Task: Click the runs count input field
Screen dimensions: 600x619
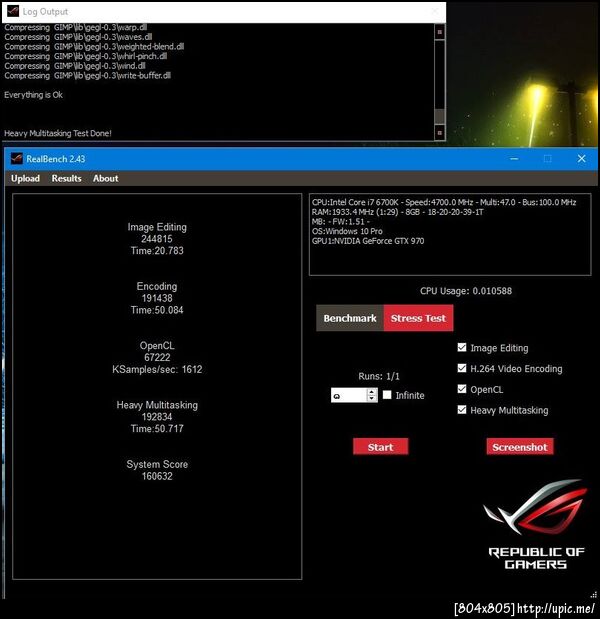Action: point(349,395)
